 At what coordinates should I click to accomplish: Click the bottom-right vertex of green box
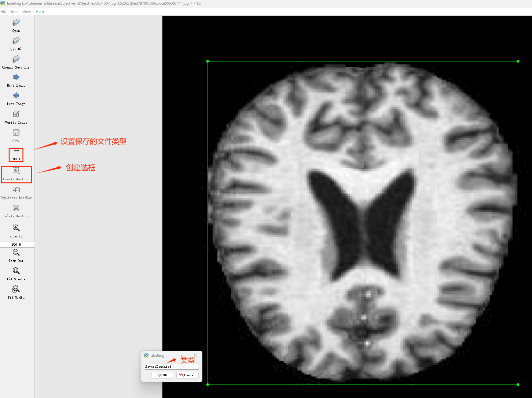pyautogui.click(x=518, y=385)
